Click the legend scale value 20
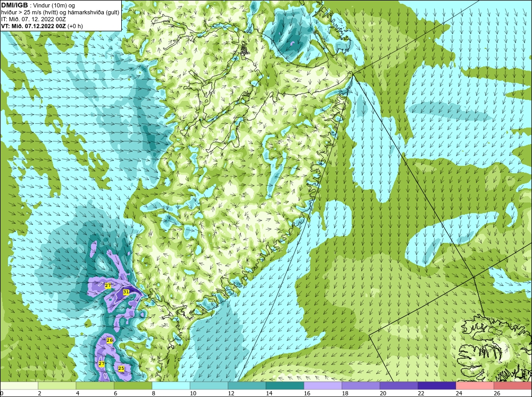Viewport: 532px width, 397px height. click(383, 393)
